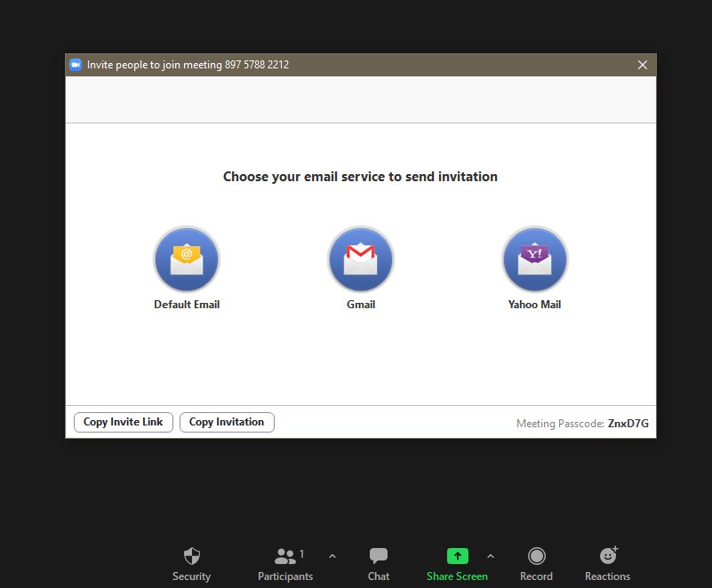
Task: Click the Default Email label
Action: tap(187, 305)
